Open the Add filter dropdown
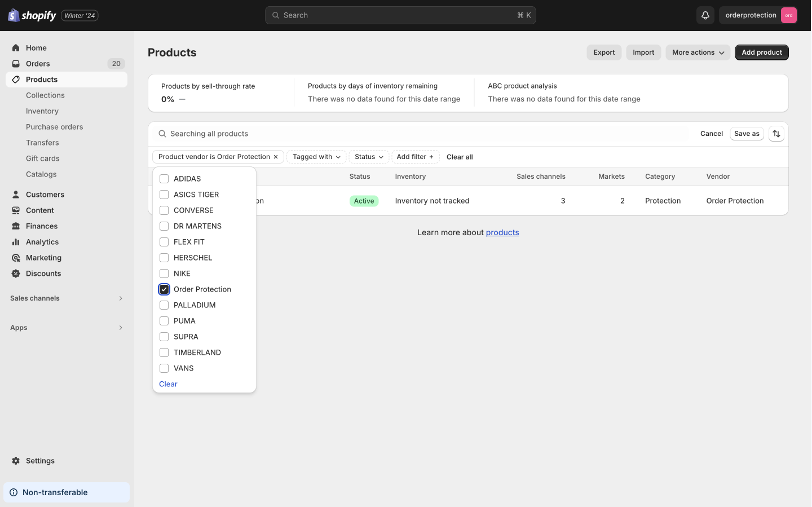Screen dimensions: 812x507 (x=416, y=157)
